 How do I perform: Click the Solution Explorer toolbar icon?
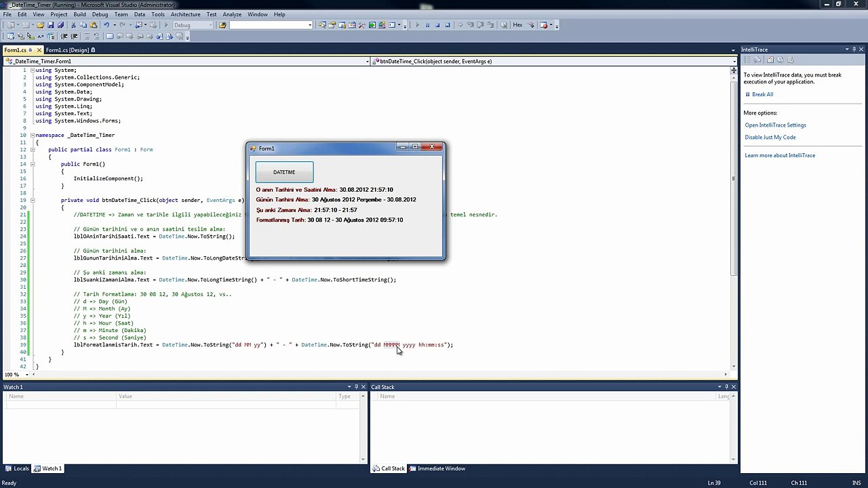click(322, 25)
